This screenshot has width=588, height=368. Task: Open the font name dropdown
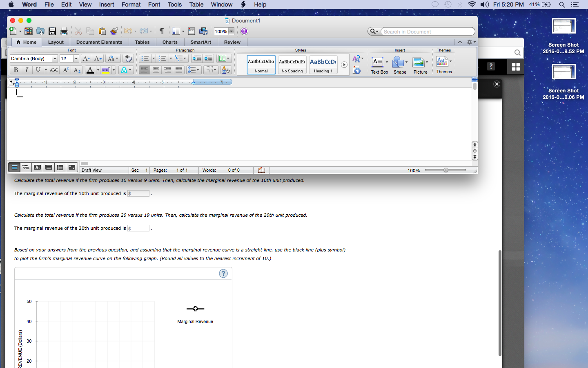pyautogui.click(x=54, y=58)
